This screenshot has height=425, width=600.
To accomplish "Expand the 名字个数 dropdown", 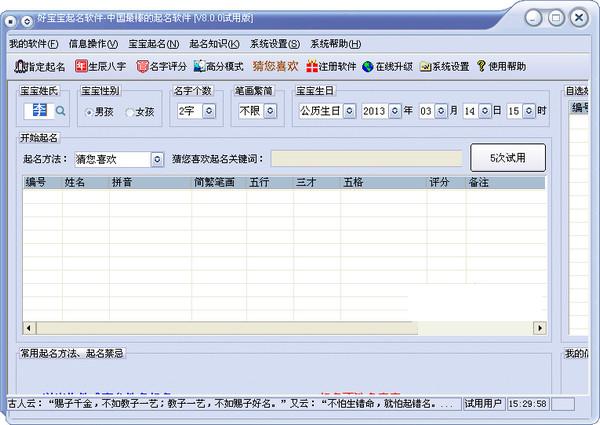I will pos(209,111).
